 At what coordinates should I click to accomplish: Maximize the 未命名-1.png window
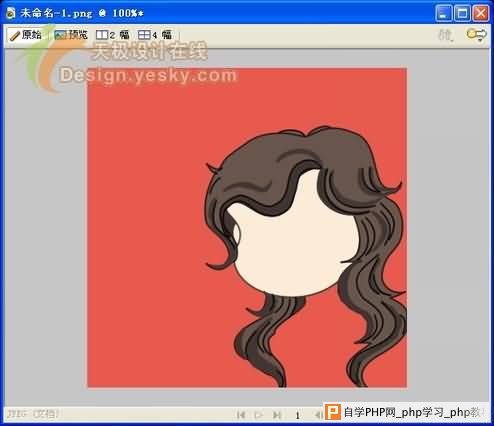[462, 13]
